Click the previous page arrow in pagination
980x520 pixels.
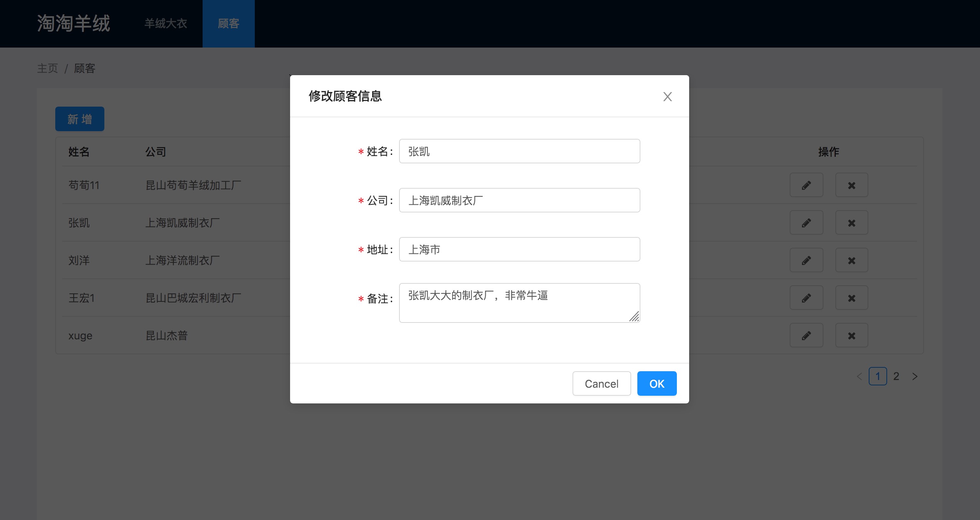tap(860, 376)
